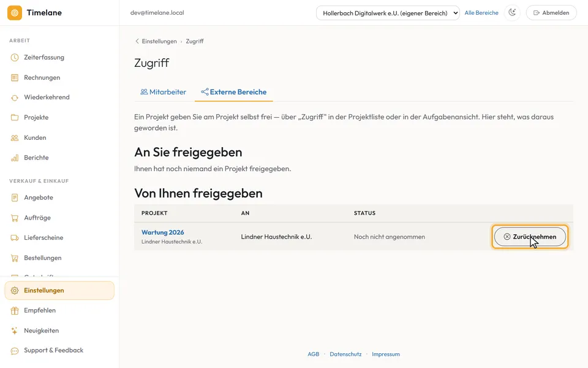588x368 pixels.
Task: Open the Hollerbach Digitalwerk area dropdown
Action: point(388,13)
